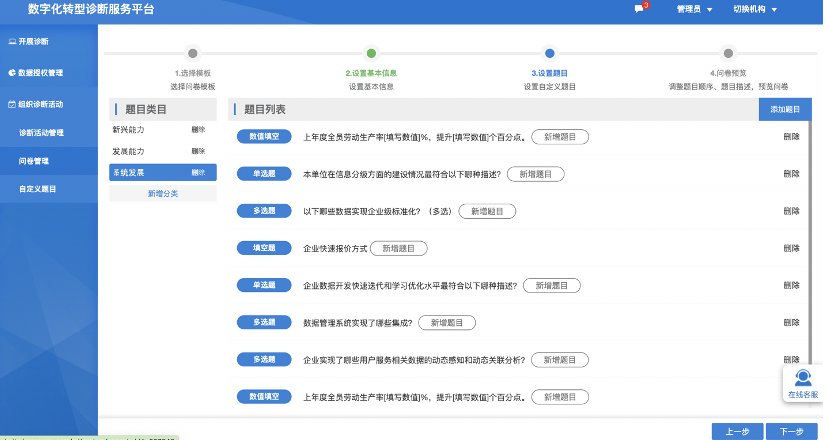Image resolution: width=826 pixels, height=440 pixels.
Task: Delete the 发展能力 category
Action: tap(198, 151)
